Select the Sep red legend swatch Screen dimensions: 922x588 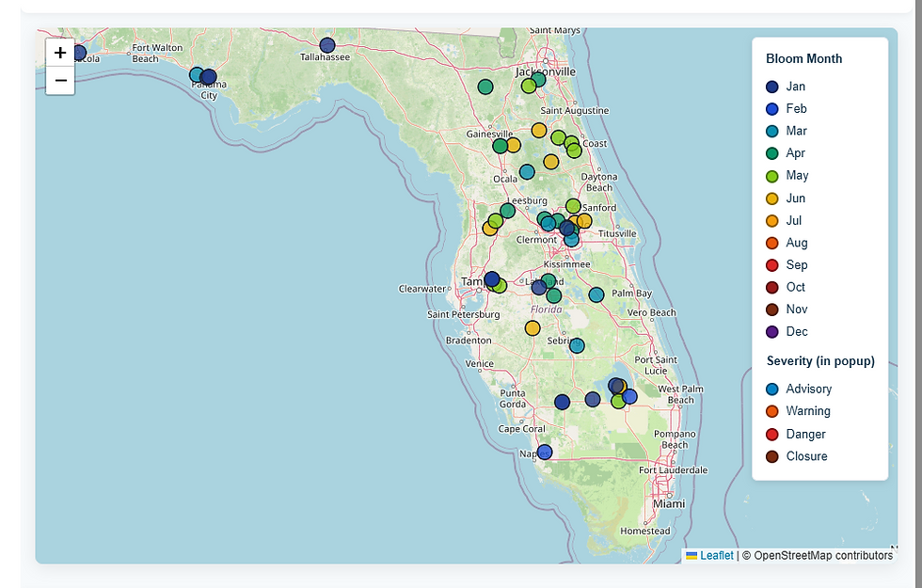click(772, 265)
